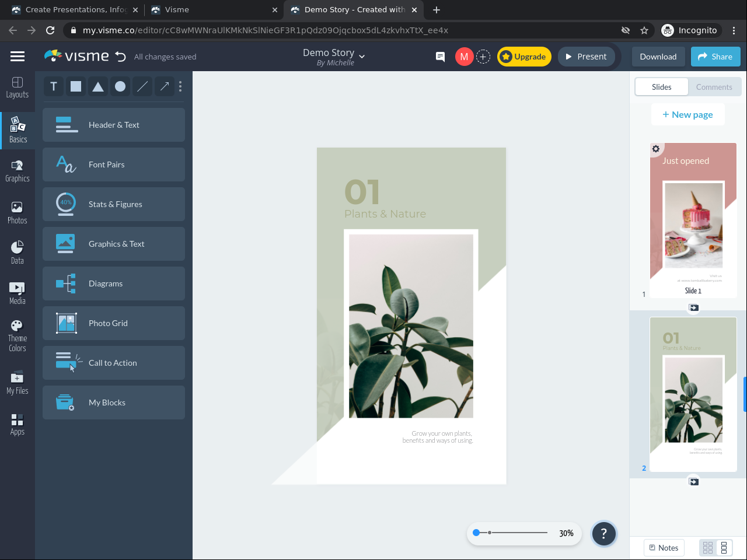Expand the Photo Grid block category

tap(114, 323)
